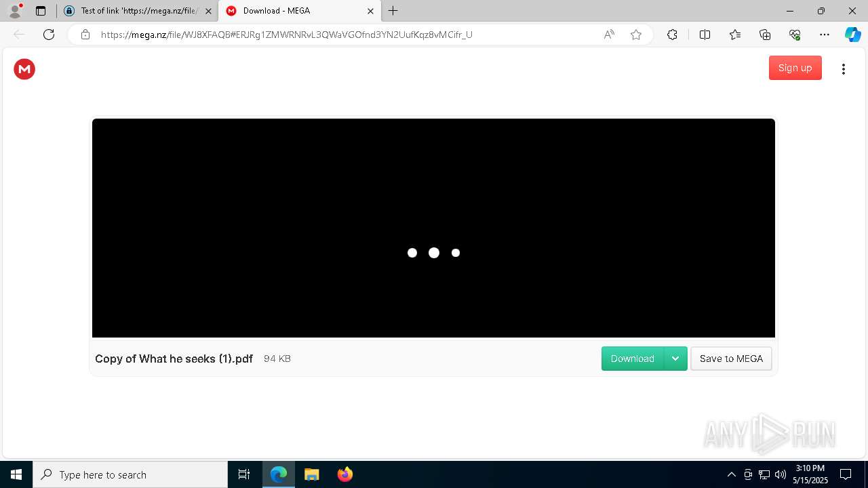Click the taskbar search box
The width and height of the screenshot is (868, 488).
130,474
